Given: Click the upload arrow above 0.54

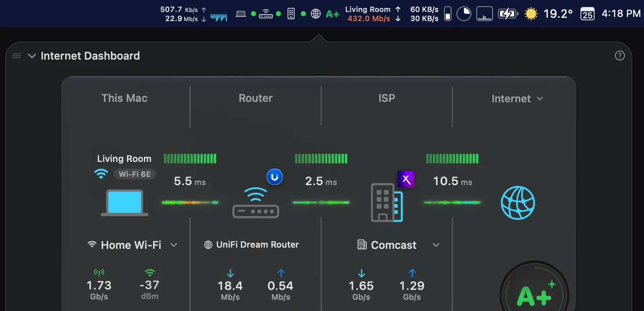Looking at the screenshot, I should pyautogui.click(x=281, y=273).
